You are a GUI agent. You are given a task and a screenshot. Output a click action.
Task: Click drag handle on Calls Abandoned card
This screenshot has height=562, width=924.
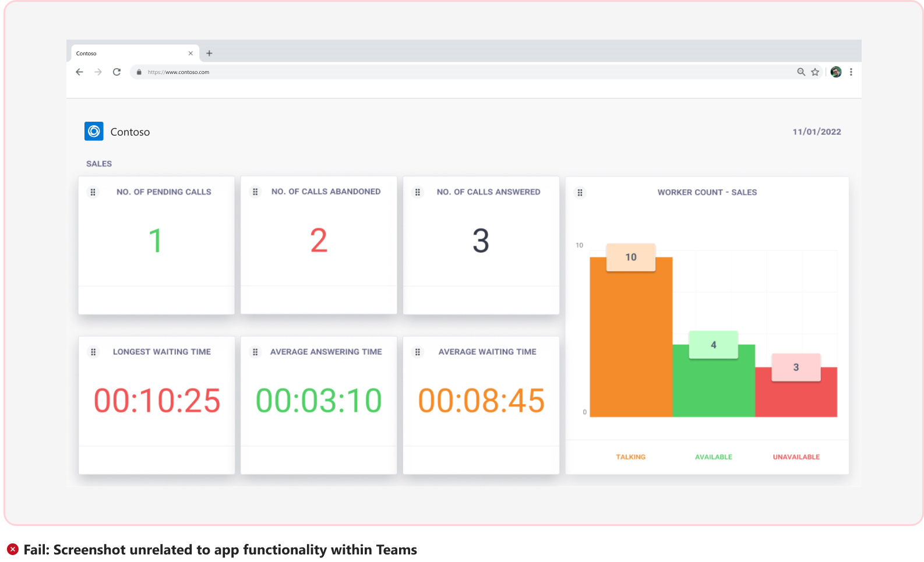point(255,192)
